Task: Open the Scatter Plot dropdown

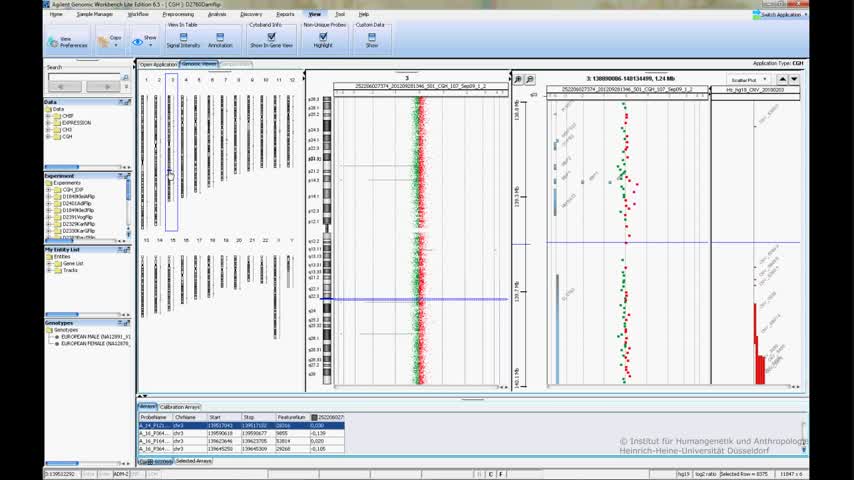Action: pos(748,79)
